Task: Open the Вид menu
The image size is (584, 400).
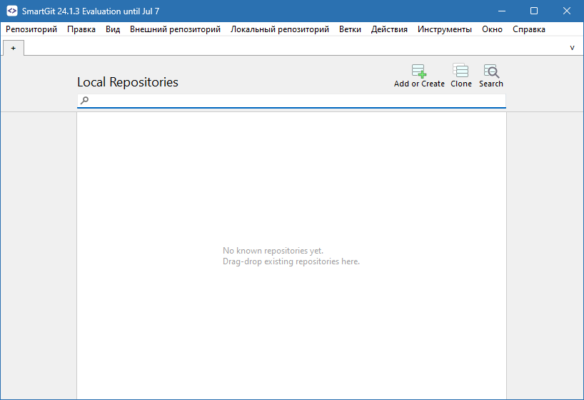Action: click(x=112, y=29)
